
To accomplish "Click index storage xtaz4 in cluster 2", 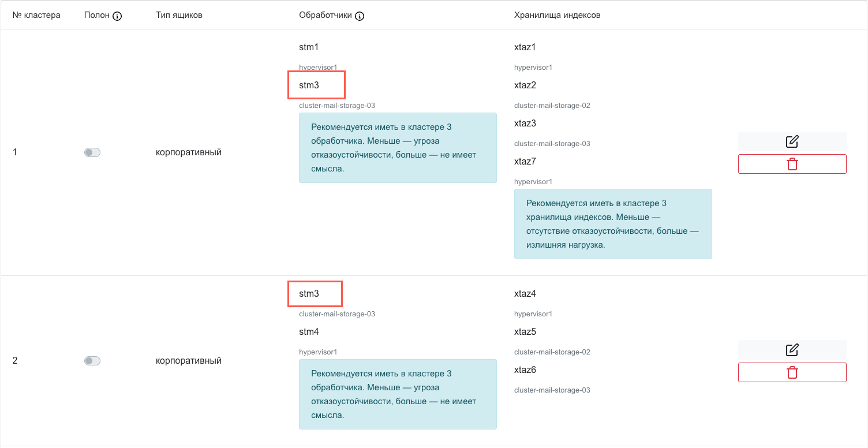I will pos(525,294).
